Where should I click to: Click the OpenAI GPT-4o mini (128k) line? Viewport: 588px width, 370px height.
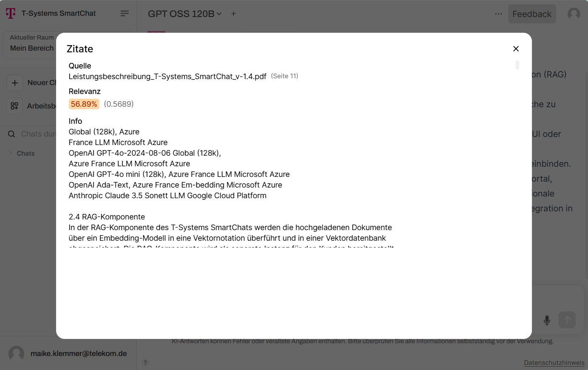[179, 174]
